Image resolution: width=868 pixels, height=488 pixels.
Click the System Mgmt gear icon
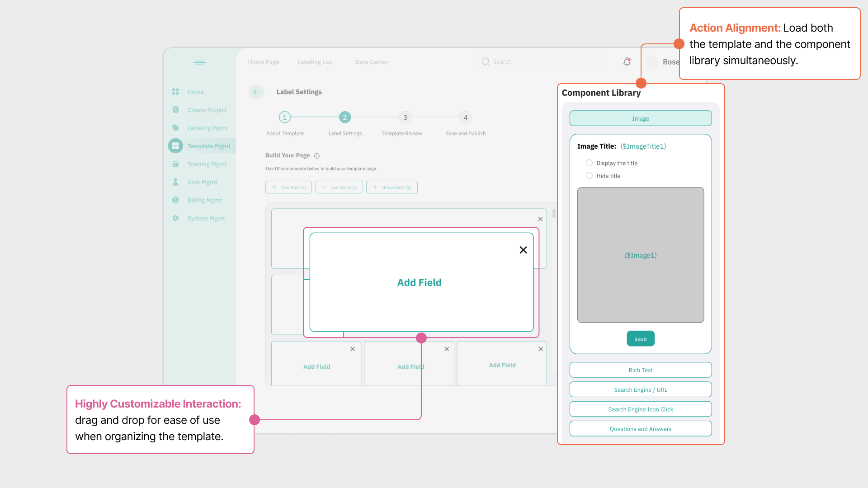tap(175, 218)
